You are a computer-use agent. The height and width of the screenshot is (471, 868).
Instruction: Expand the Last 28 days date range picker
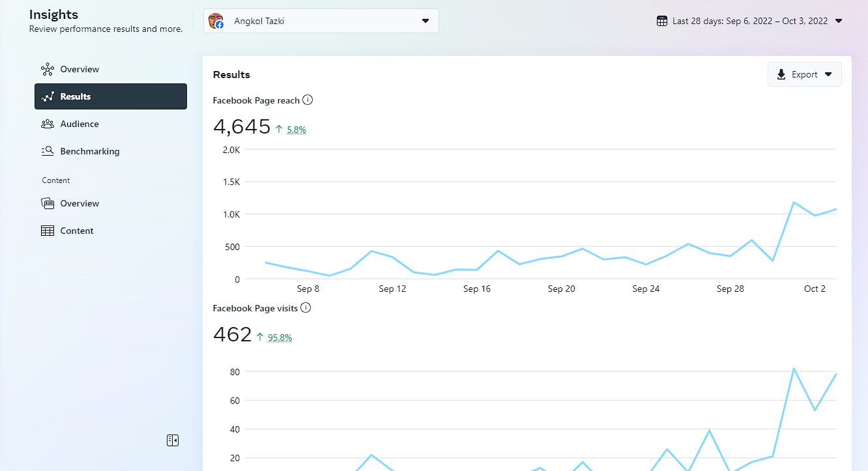tap(749, 21)
